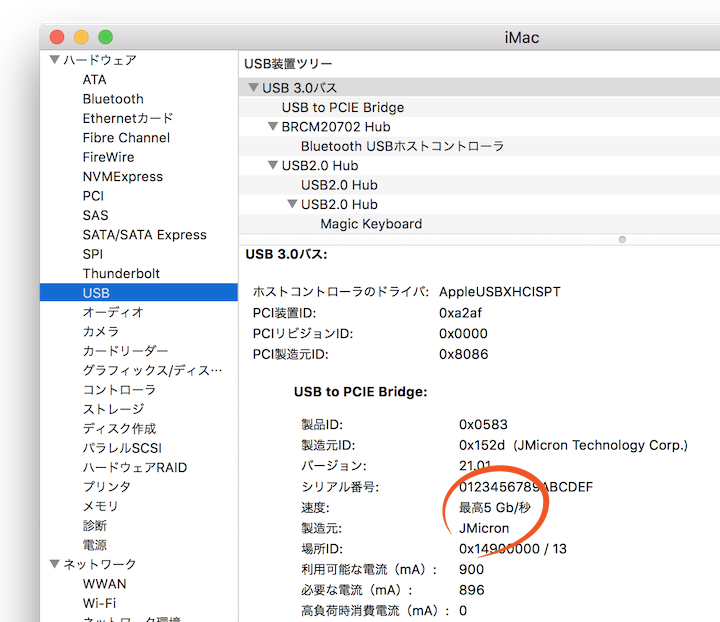Choose Fibre Channel in the sidebar

(126, 138)
